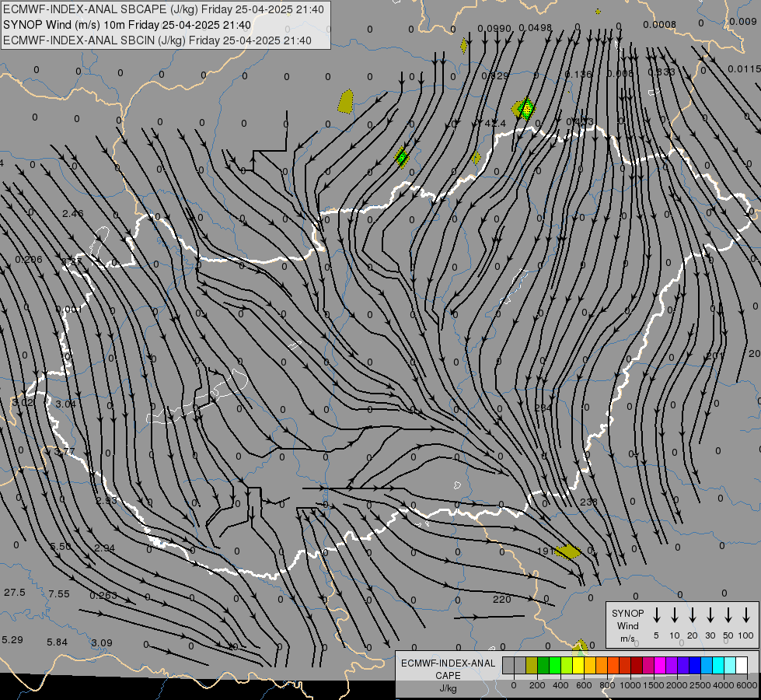Screen dimensions: 761x700
Task: Click the 100 m/s wind arrow in legend
Action: tap(746, 615)
